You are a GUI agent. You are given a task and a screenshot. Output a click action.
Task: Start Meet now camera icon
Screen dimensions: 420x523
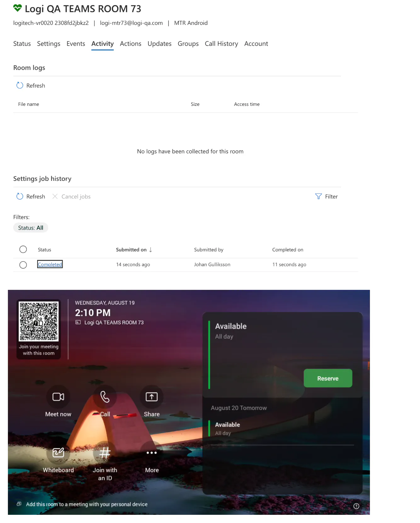(x=58, y=397)
